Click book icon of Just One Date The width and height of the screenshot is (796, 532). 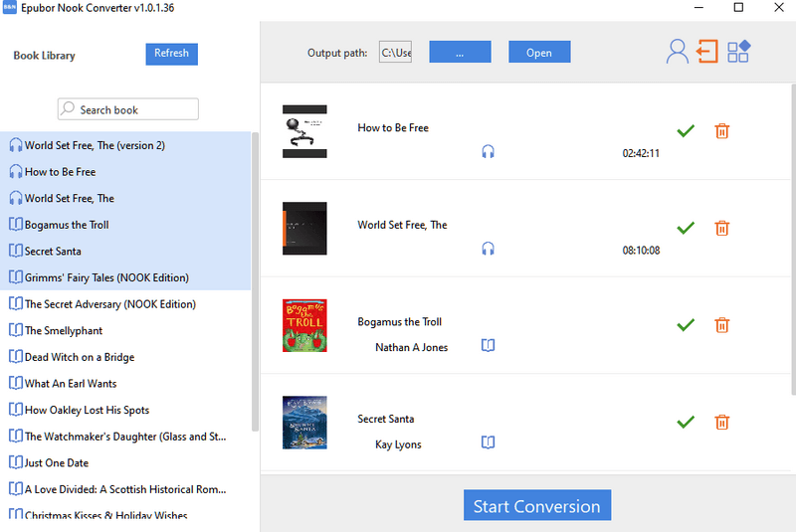point(16,462)
